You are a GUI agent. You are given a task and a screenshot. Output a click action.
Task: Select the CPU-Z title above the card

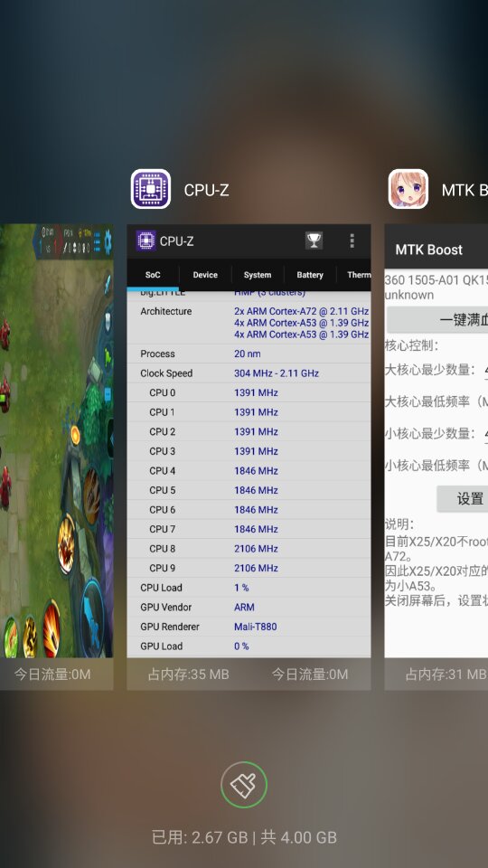pyautogui.click(x=206, y=190)
